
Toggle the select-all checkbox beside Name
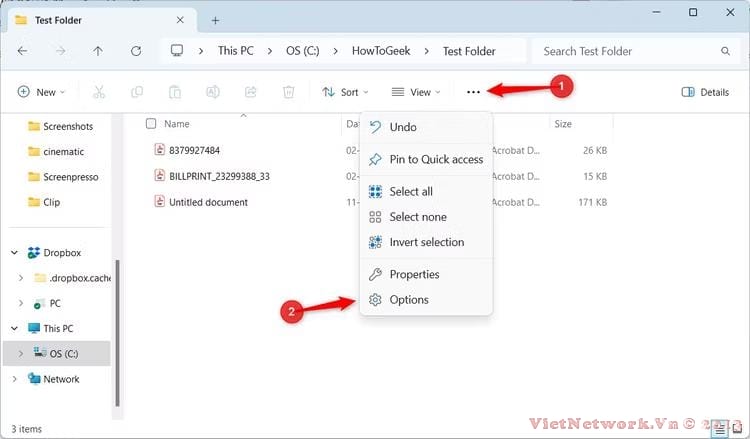tap(151, 124)
